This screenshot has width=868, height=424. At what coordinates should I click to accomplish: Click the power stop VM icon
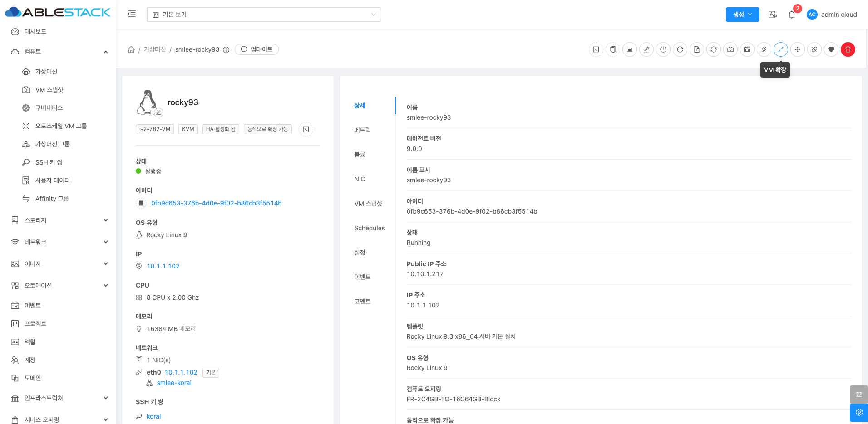pyautogui.click(x=663, y=49)
